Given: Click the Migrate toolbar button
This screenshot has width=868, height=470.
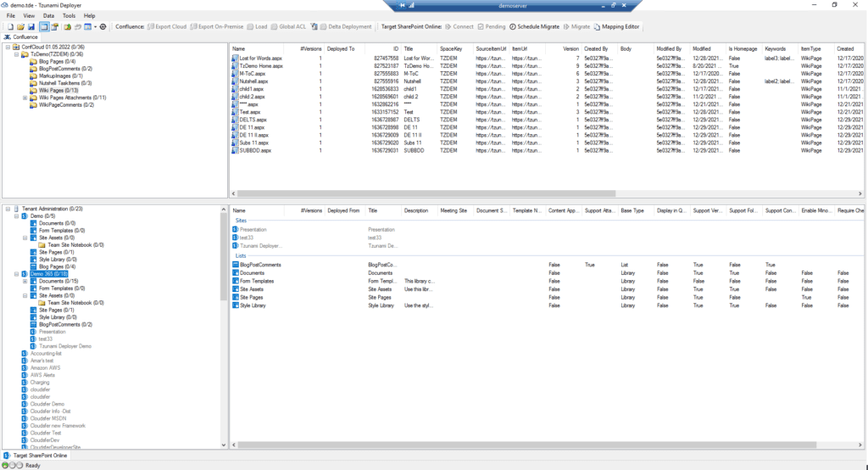Looking at the screenshot, I should point(576,26).
